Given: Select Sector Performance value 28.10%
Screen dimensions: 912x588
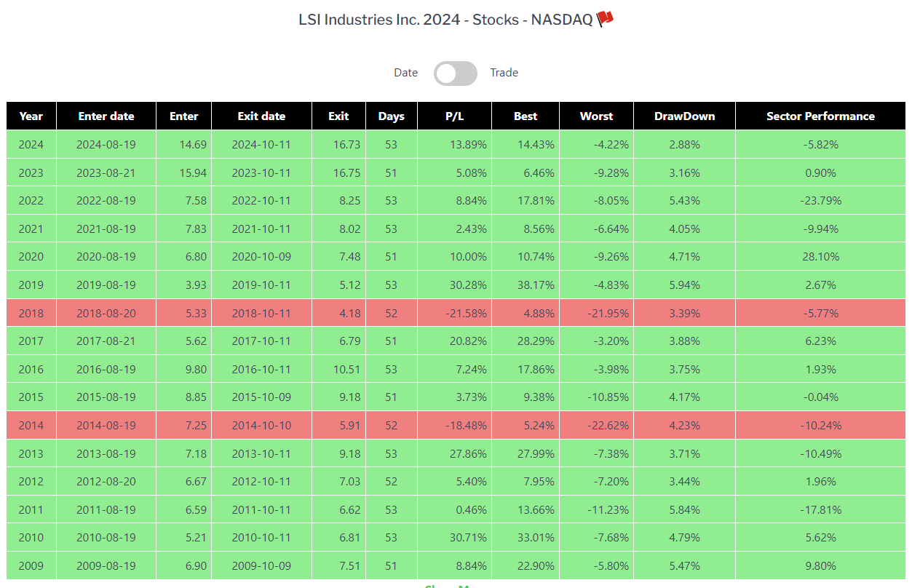Looking at the screenshot, I should pyautogui.click(x=821, y=257).
